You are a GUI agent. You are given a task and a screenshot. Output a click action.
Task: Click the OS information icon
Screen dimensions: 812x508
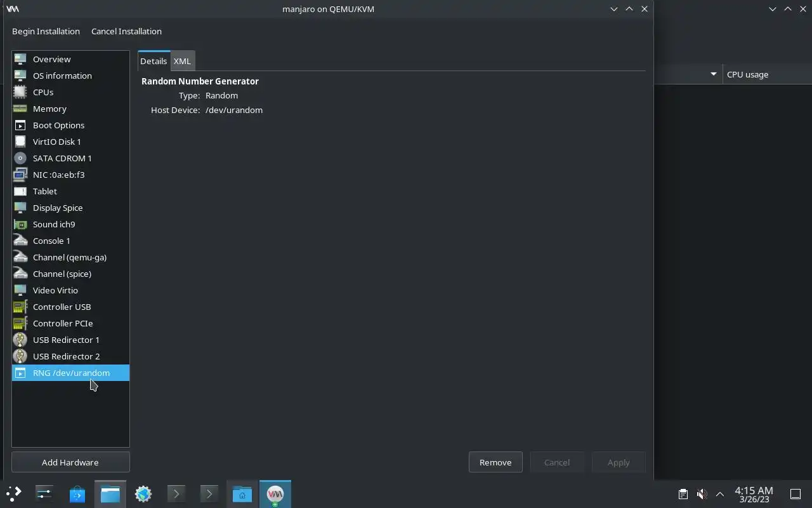pos(20,76)
